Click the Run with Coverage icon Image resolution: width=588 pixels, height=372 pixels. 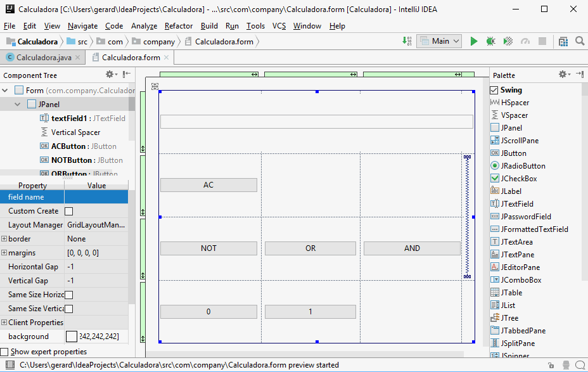[x=508, y=41]
